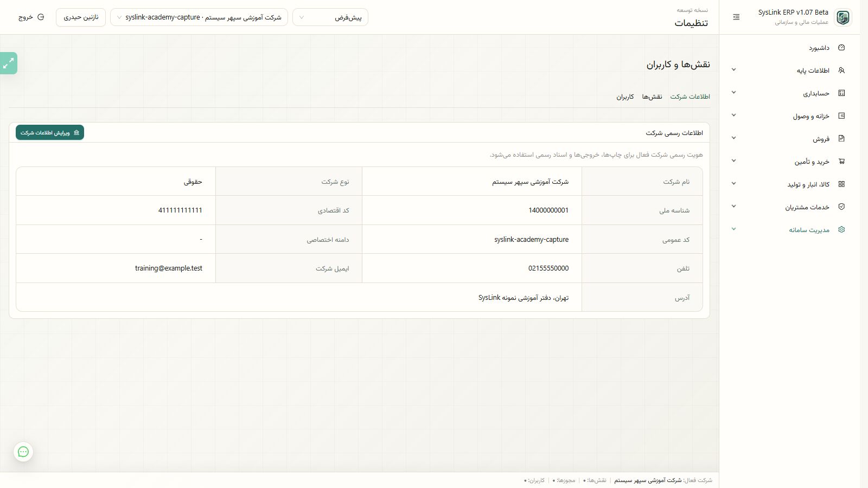Expand the اطلاعات پایه menu chevron
The height and width of the screenshot is (488, 868).
(733, 70)
